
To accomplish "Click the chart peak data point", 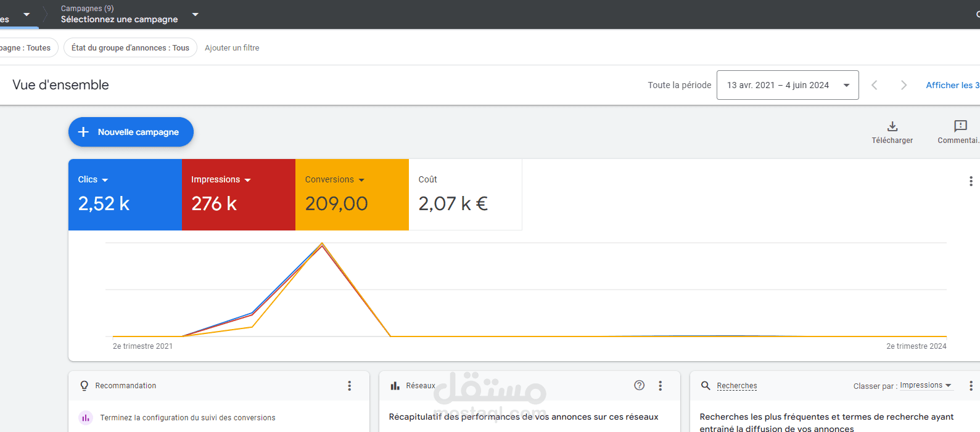I will click(322, 244).
